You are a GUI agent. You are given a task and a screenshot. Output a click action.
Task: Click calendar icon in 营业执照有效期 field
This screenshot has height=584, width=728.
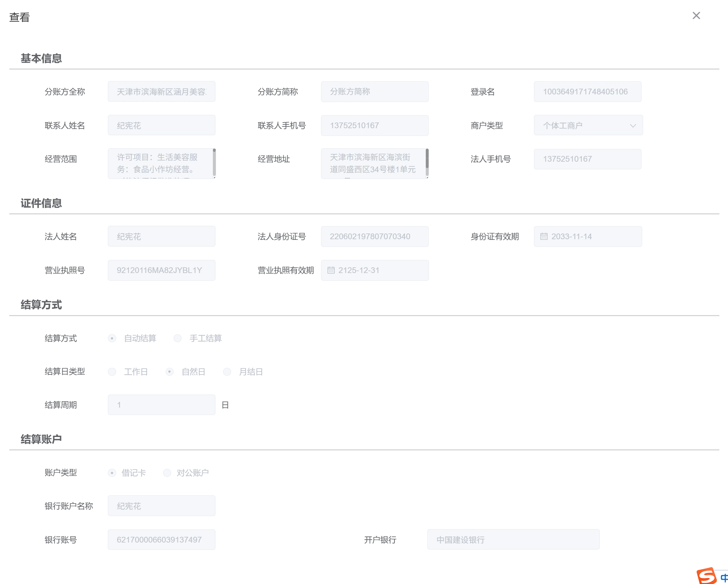(x=331, y=270)
